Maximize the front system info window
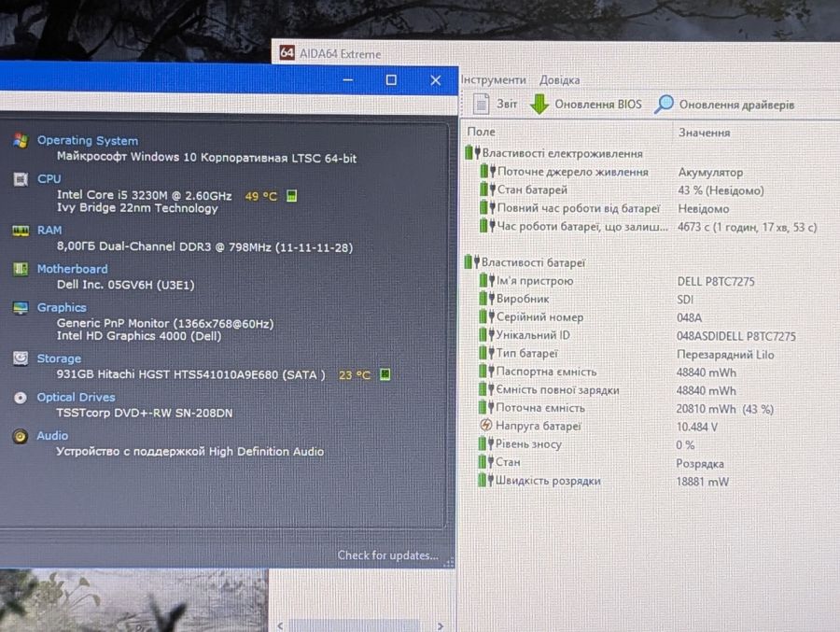Image resolution: width=840 pixels, height=632 pixels. [391, 80]
